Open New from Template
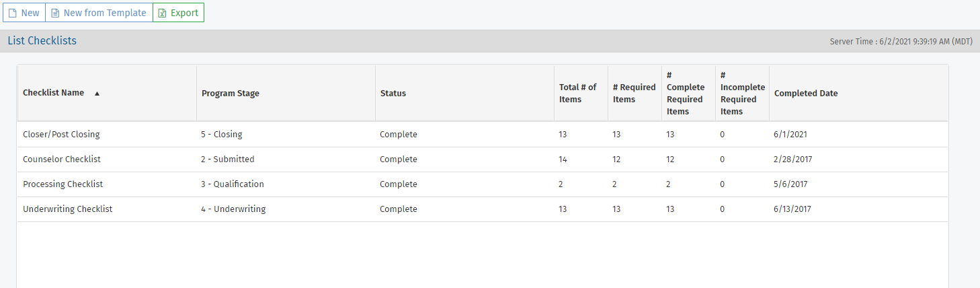Image resolution: width=980 pixels, height=288 pixels. (99, 13)
